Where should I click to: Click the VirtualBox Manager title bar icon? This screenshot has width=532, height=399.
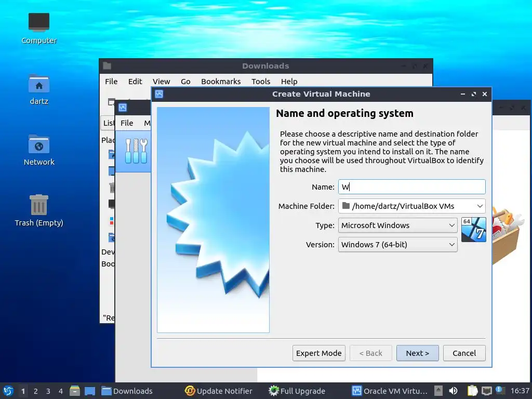click(123, 108)
